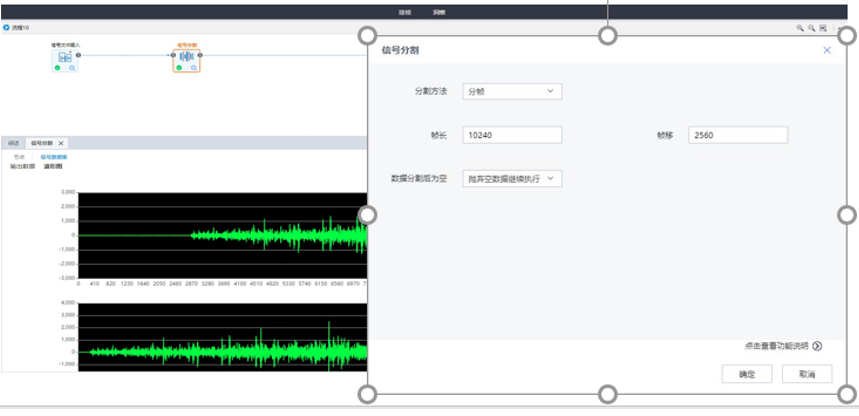The height and width of the screenshot is (416, 859).
Task: Click the run icon beside 流程10
Action: click(6, 28)
